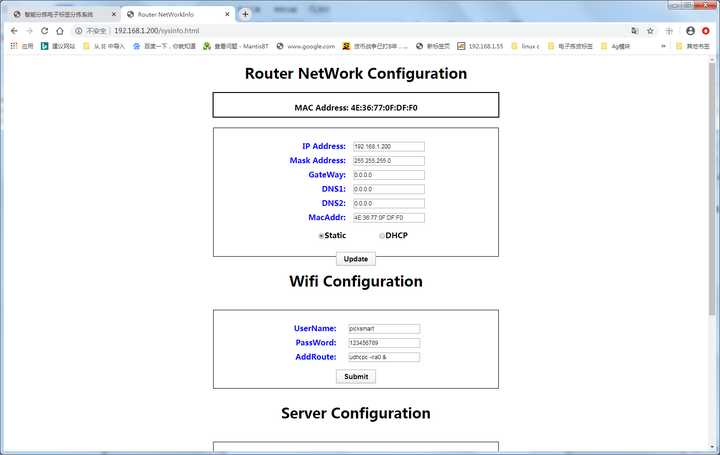The width and height of the screenshot is (720, 455).
Task: Reload the sysinfo.html page
Action: coord(45,31)
